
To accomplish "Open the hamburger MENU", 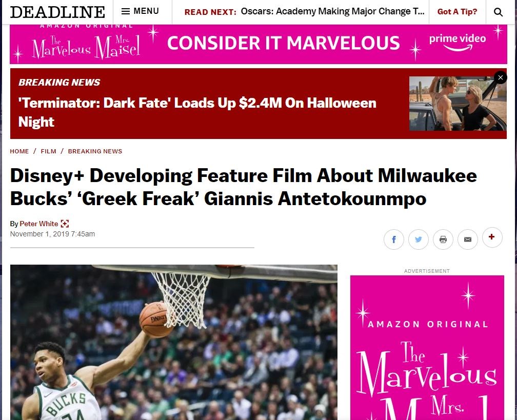I will (140, 11).
